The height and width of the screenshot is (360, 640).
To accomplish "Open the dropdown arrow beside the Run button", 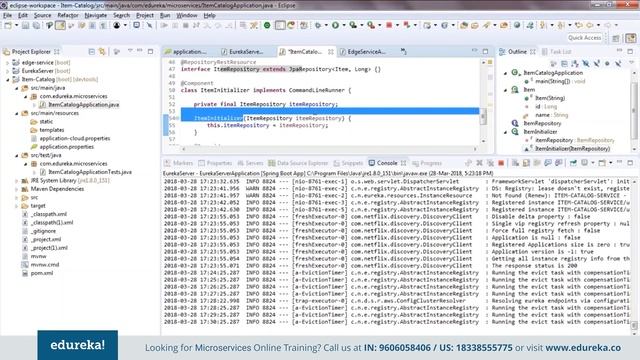I will [344, 25].
